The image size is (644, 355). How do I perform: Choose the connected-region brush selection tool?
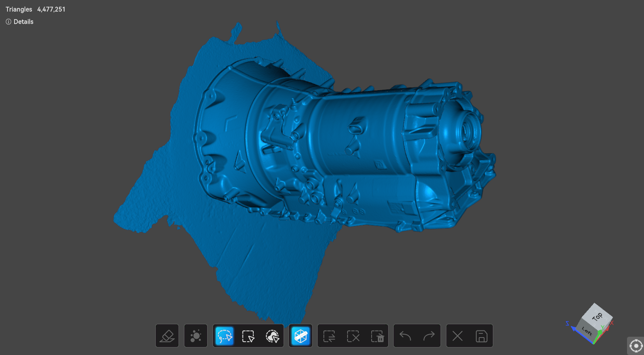[x=272, y=336]
